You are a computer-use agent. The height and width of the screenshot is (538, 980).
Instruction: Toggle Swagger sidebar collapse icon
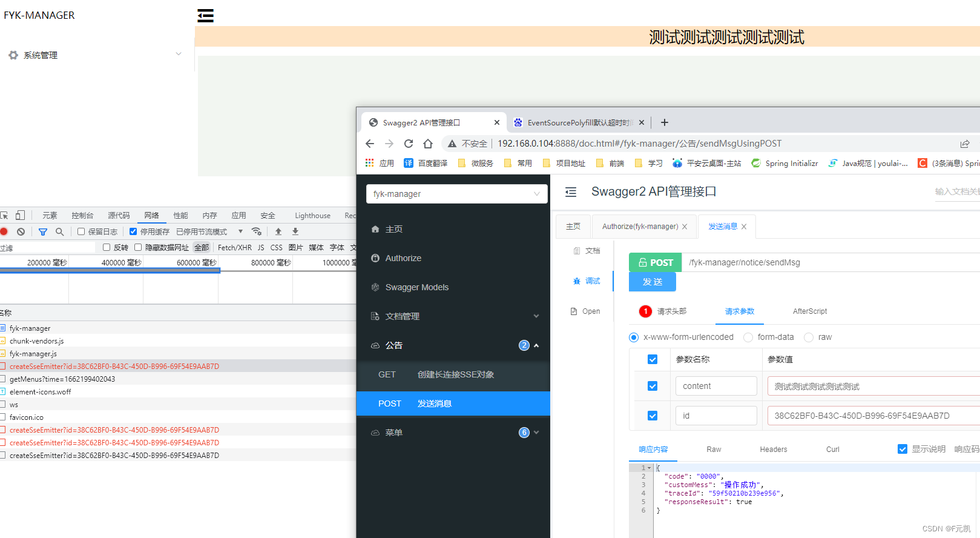571,192
